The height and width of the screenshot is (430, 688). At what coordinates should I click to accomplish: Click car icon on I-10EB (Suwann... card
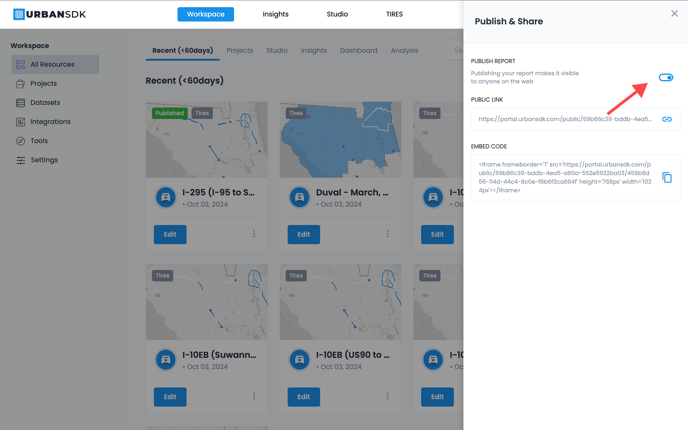166,360
